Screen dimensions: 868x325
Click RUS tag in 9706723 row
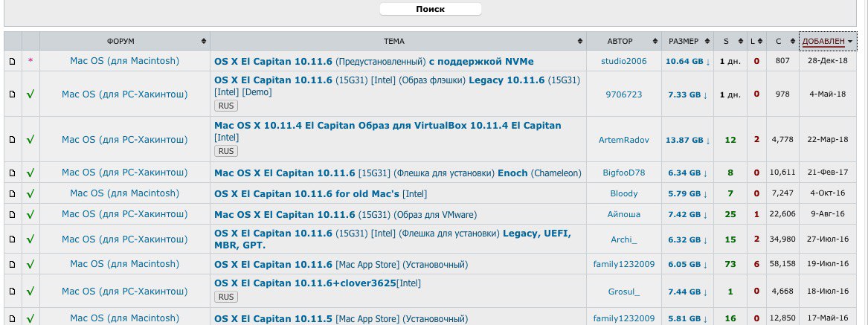pyautogui.click(x=226, y=105)
